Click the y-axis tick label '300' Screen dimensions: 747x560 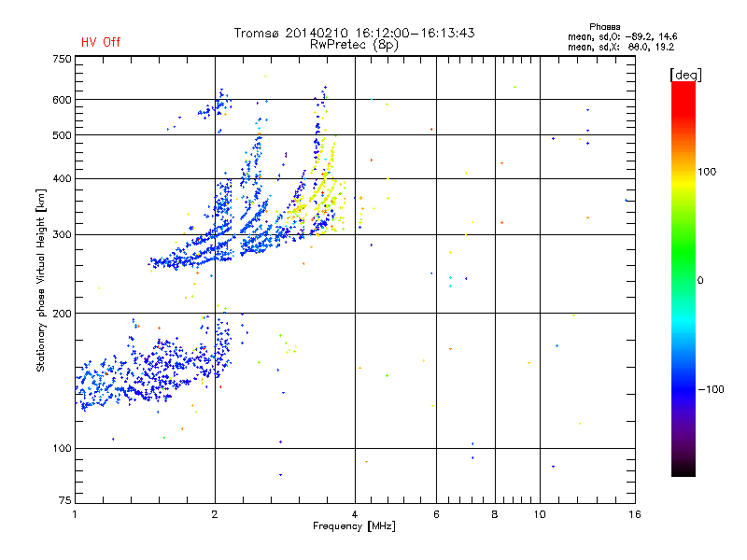pos(62,234)
